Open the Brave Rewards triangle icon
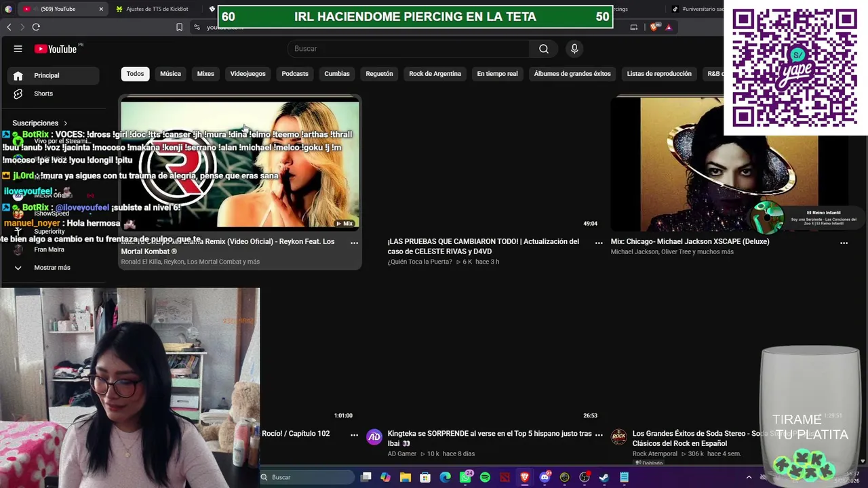 [669, 27]
